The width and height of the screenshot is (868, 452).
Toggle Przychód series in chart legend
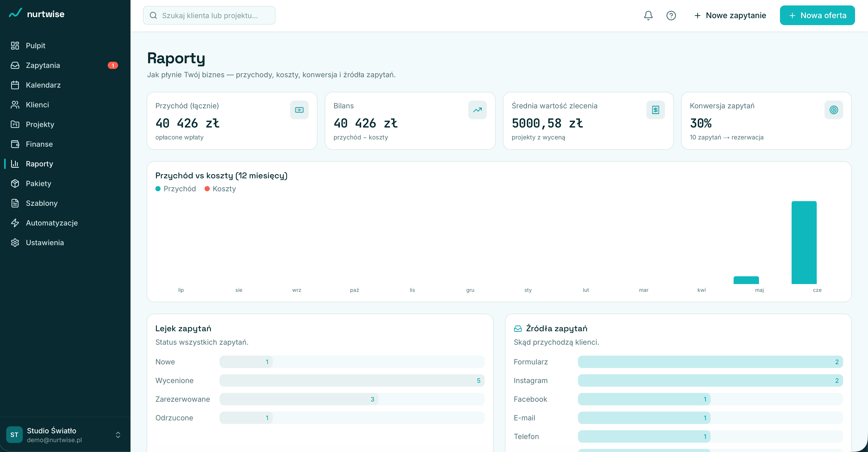[x=176, y=189]
